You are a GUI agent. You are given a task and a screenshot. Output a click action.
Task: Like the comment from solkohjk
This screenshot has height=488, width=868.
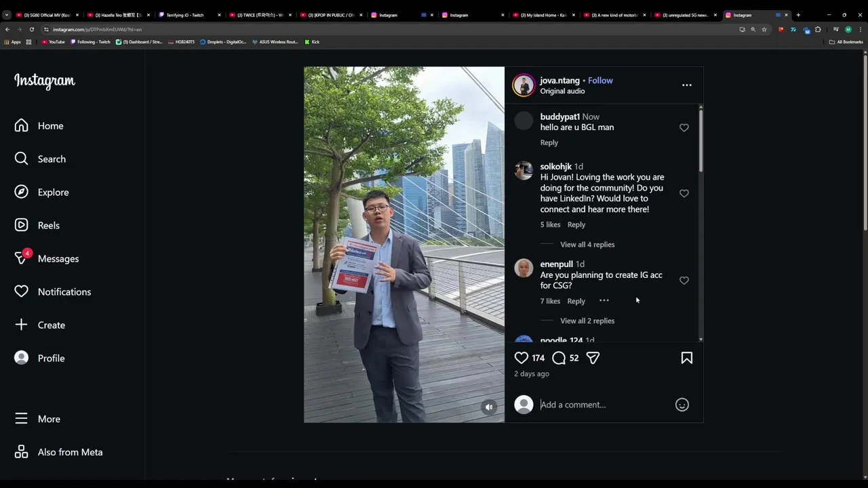click(x=684, y=193)
